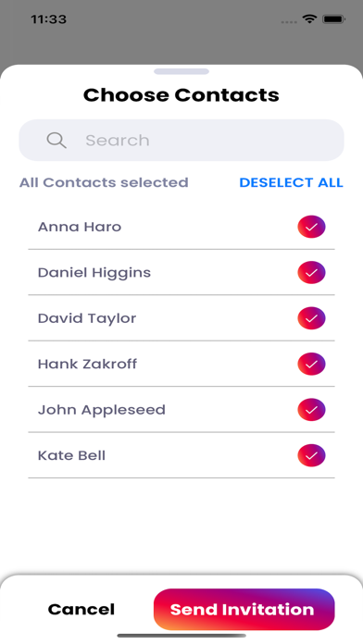
Task: Tap the Choose Contacts title
Action: click(x=181, y=95)
